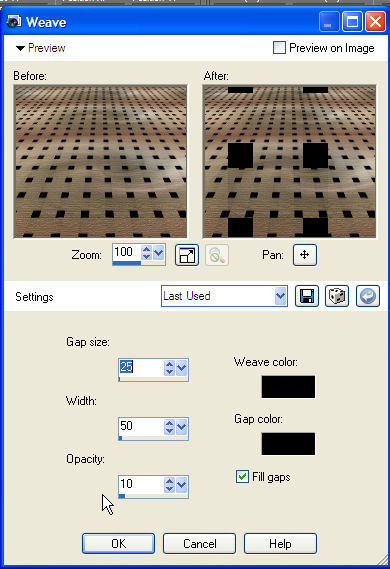Click the save preset floppy disk icon
Image resolution: width=390 pixels, height=569 pixels.
click(307, 296)
